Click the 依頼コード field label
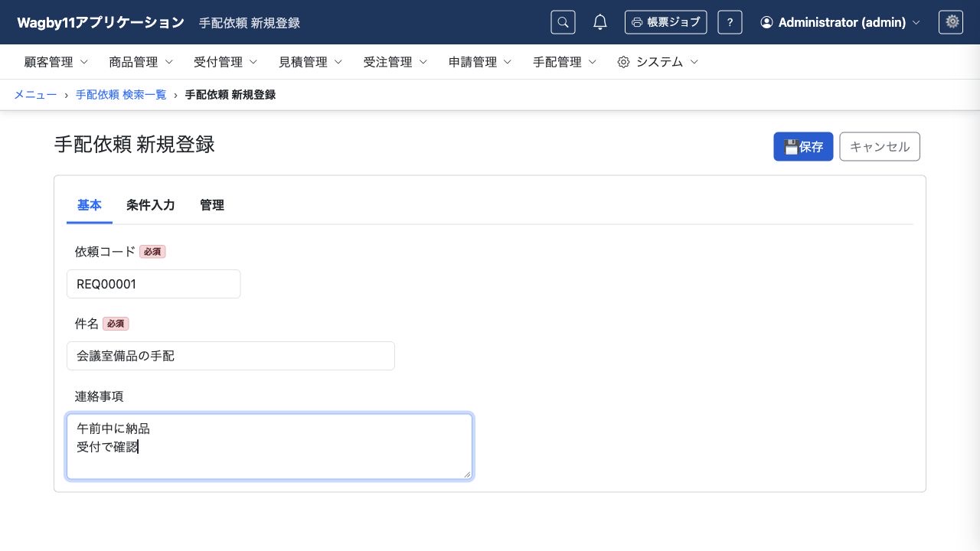The width and height of the screenshot is (980, 551). pyautogui.click(x=105, y=251)
